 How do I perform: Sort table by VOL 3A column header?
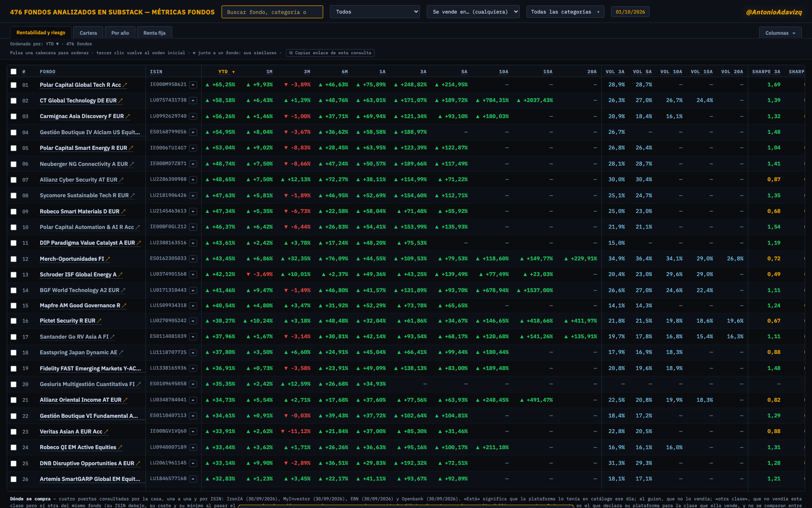[615, 72]
